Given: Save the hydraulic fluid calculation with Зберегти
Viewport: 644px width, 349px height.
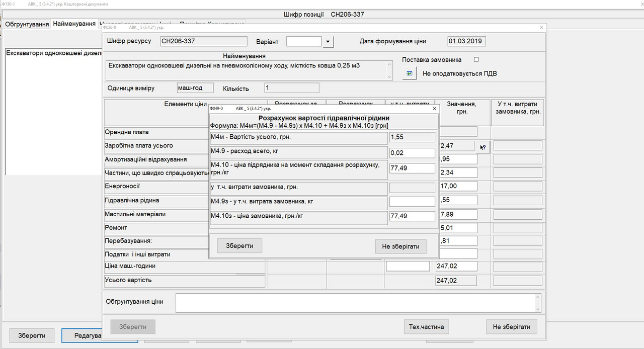Looking at the screenshot, I should point(239,246).
